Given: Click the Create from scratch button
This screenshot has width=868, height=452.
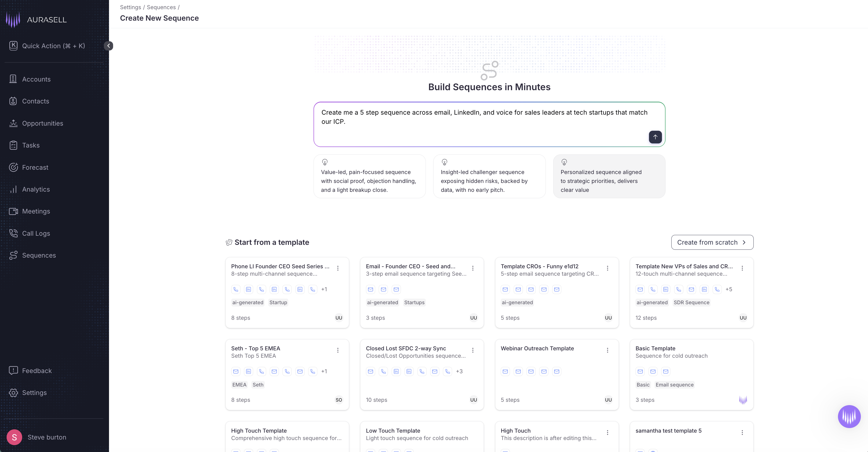Looking at the screenshot, I should 712,242.
